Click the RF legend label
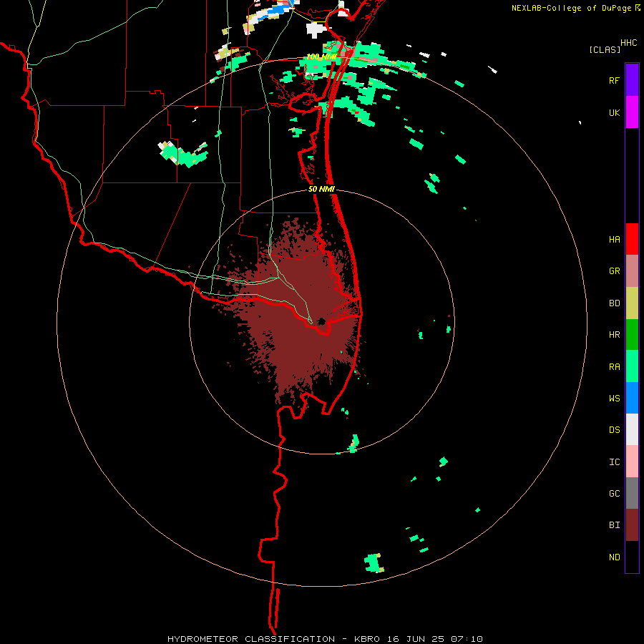Screen dimensions: 644x644 click(614, 80)
